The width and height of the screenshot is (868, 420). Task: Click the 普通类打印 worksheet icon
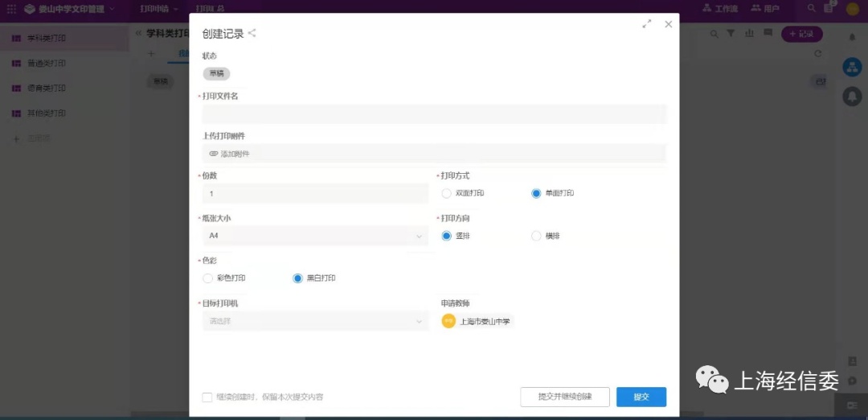click(17, 64)
